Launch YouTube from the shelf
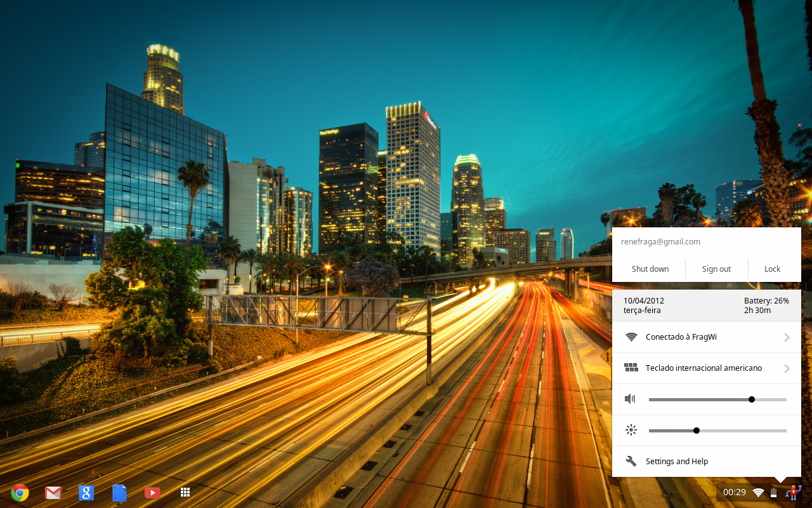812x508 pixels. click(152, 492)
